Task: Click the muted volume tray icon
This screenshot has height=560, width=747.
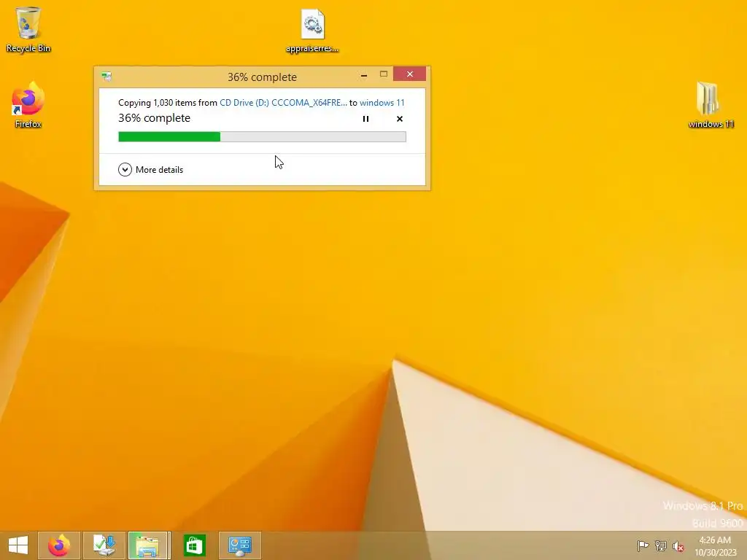Action: coord(678,546)
